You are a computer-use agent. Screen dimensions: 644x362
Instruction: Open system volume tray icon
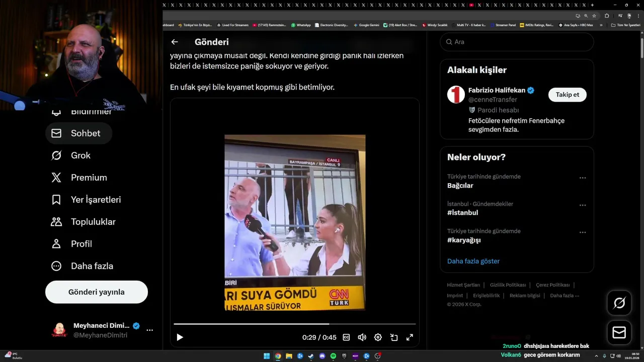pos(618,356)
